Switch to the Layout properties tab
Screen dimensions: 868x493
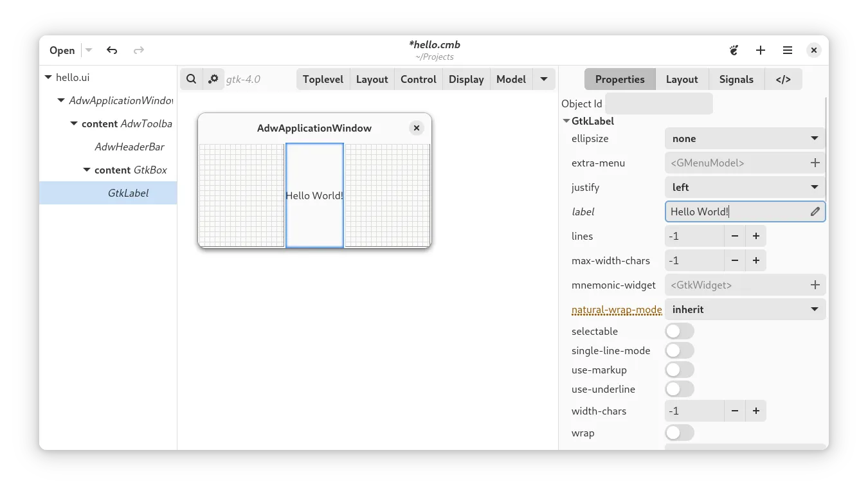click(x=682, y=79)
